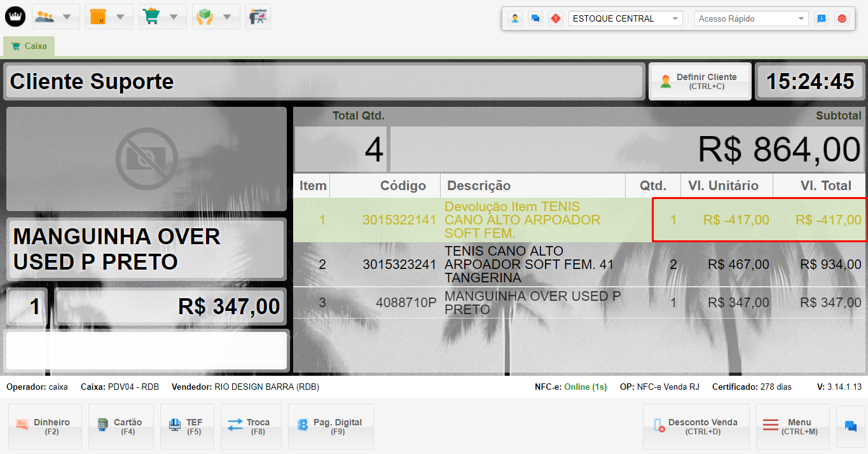Switch to the Caixa tab
This screenshot has height=454, width=868.
coord(29,46)
